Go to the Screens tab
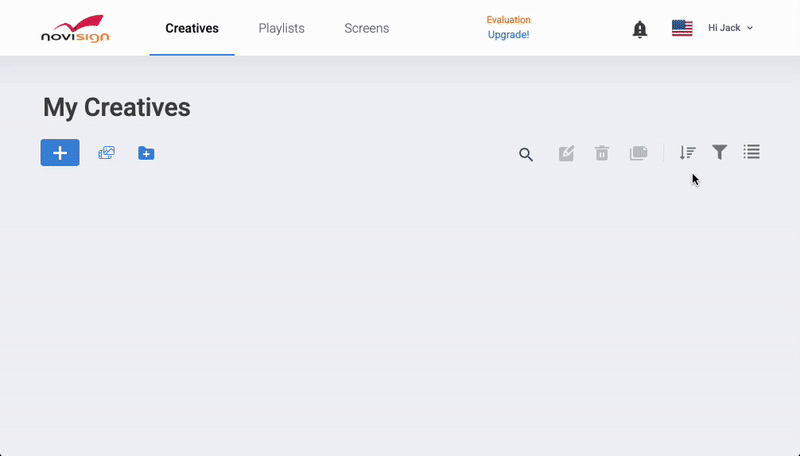This screenshot has height=456, width=800. point(367,28)
